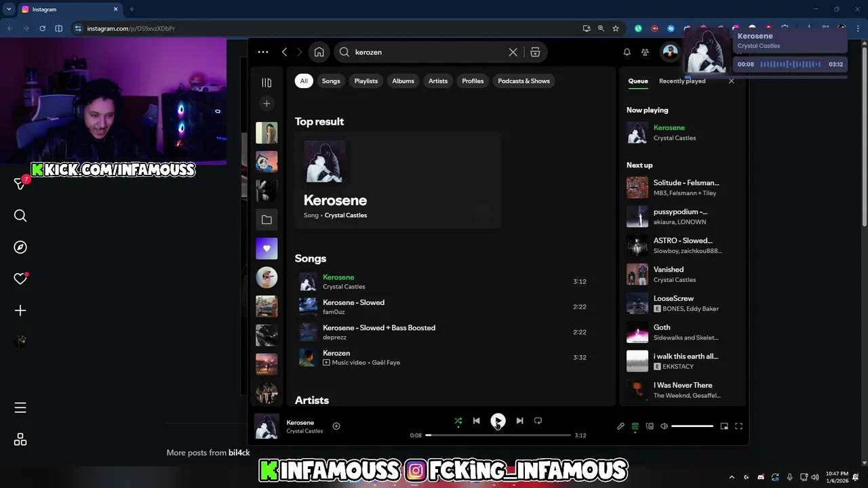
Task: Open Discord icon in system tray
Action: coord(760,476)
